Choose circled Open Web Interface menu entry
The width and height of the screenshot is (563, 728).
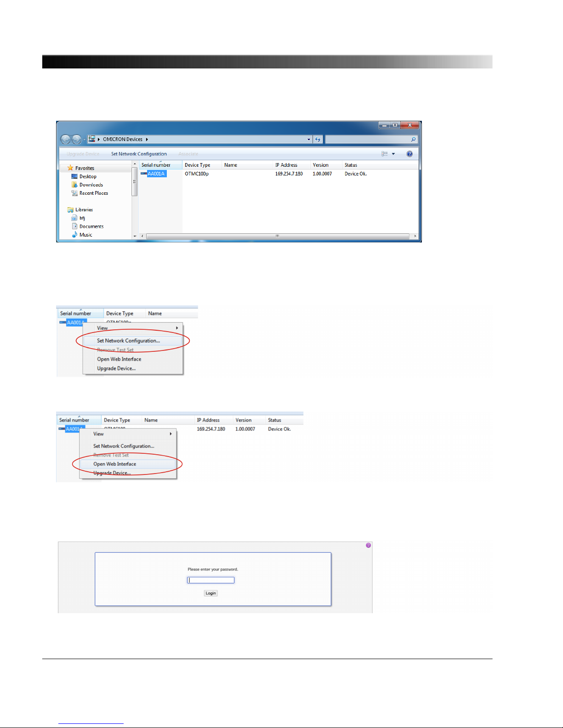pyautogui.click(x=128, y=464)
